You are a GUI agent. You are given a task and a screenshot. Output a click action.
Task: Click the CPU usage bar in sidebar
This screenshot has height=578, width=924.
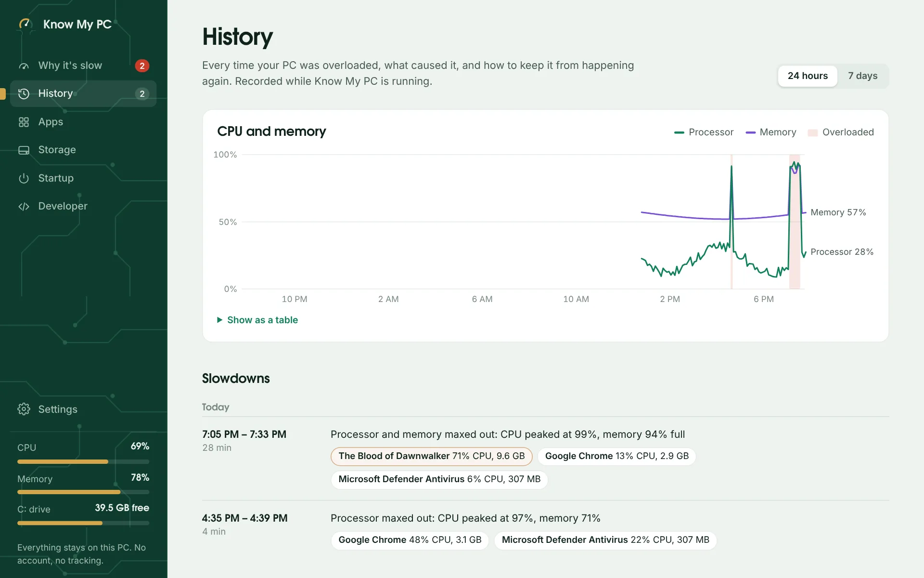tap(83, 462)
